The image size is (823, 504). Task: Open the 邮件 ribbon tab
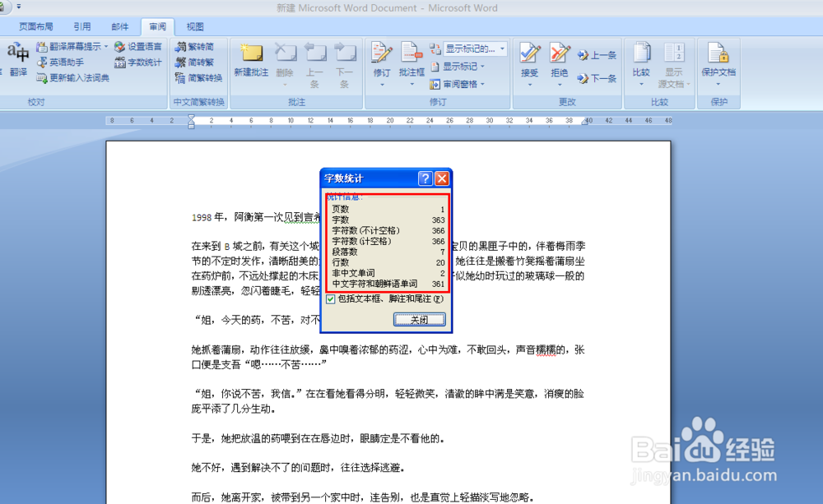click(120, 25)
